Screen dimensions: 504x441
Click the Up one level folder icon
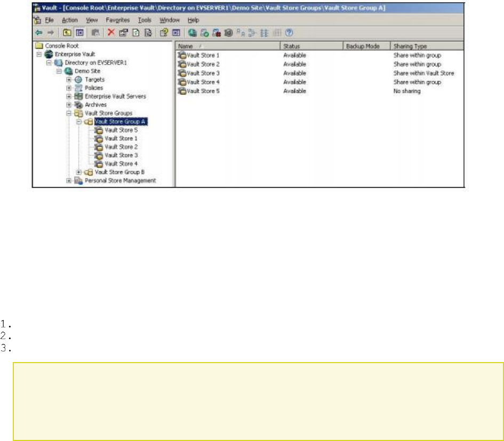pos(67,33)
